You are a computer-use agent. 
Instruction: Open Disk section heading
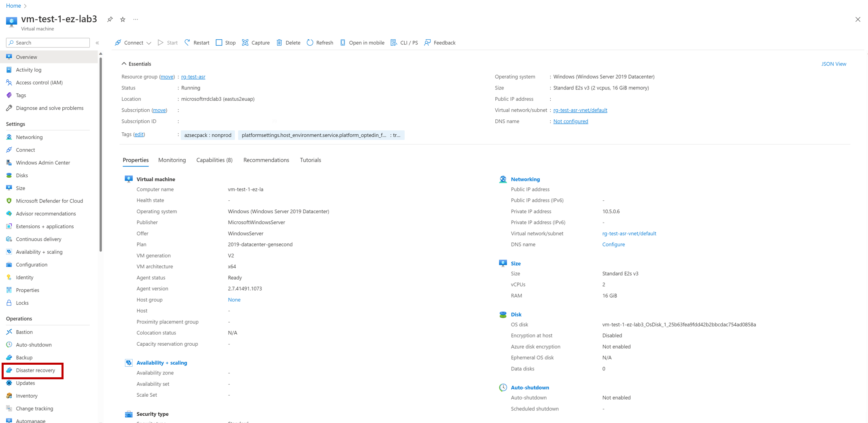click(x=516, y=315)
